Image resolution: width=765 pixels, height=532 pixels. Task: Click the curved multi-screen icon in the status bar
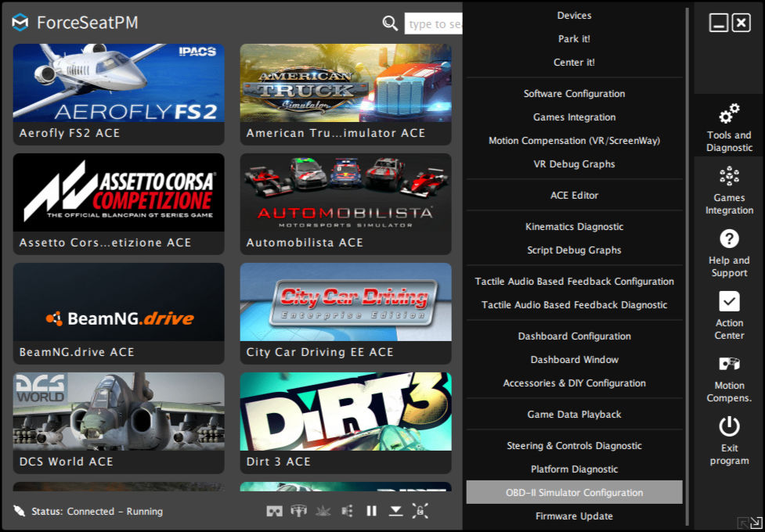[x=298, y=511]
